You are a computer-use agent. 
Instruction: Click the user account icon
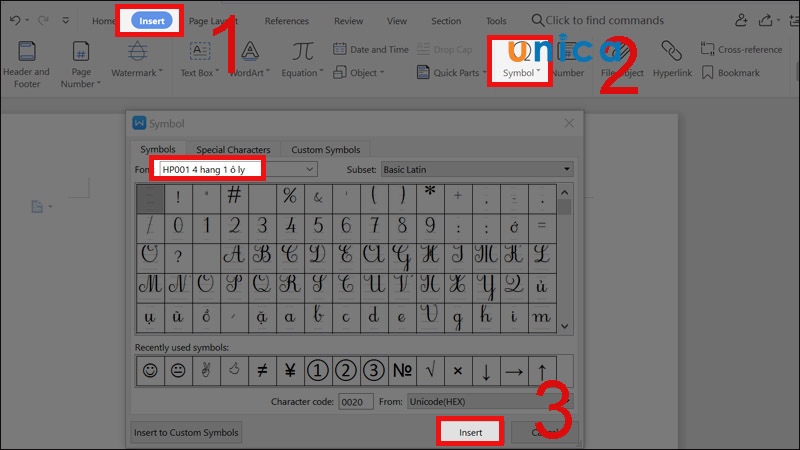tap(741, 20)
